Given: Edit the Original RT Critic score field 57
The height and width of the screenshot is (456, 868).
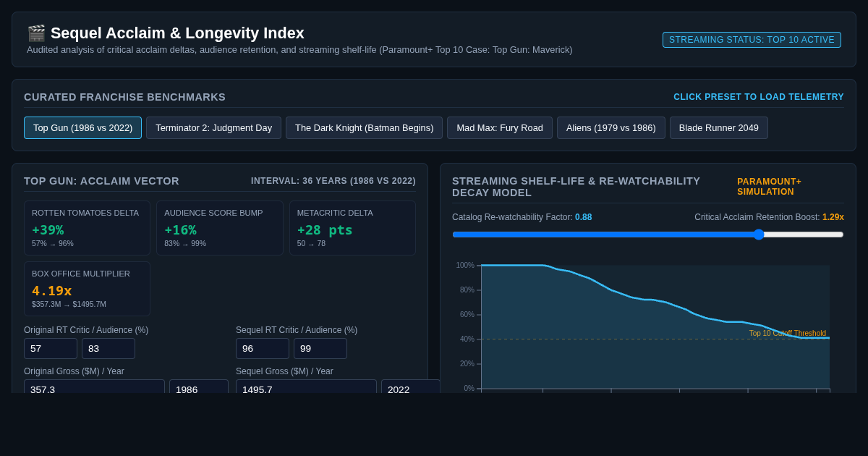Looking at the screenshot, I should click(51, 349).
